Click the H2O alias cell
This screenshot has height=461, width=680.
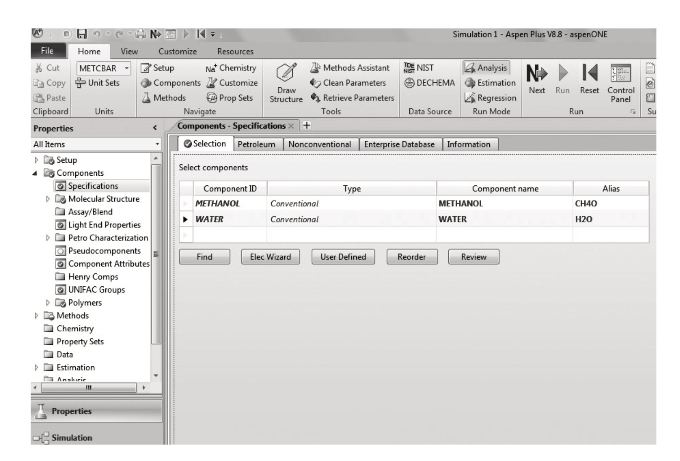[x=611, y=219]
